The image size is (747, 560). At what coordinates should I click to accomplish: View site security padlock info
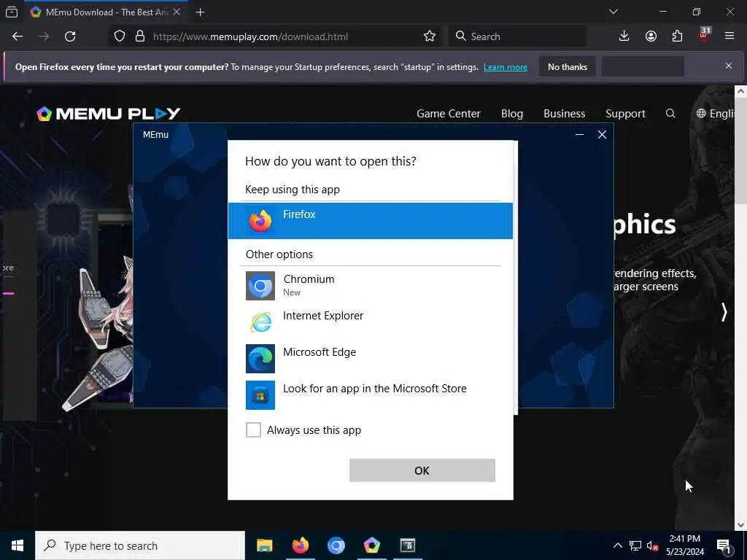point(139,36)
